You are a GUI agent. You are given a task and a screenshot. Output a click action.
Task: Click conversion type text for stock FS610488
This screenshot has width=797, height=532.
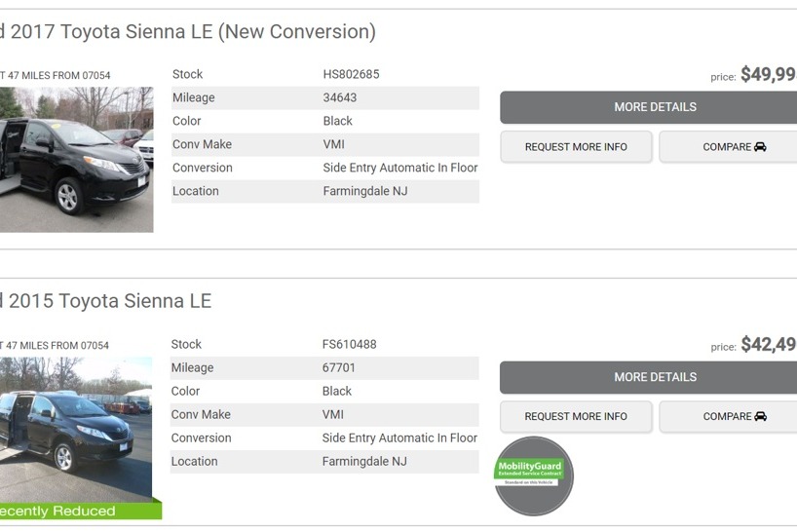coord(399,438)
